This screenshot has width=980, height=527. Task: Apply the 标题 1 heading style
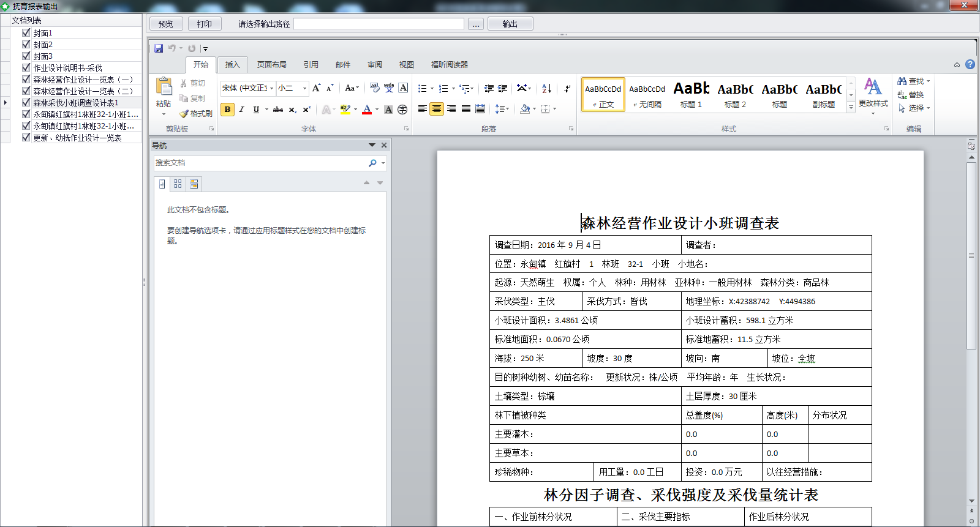(692, 95)
